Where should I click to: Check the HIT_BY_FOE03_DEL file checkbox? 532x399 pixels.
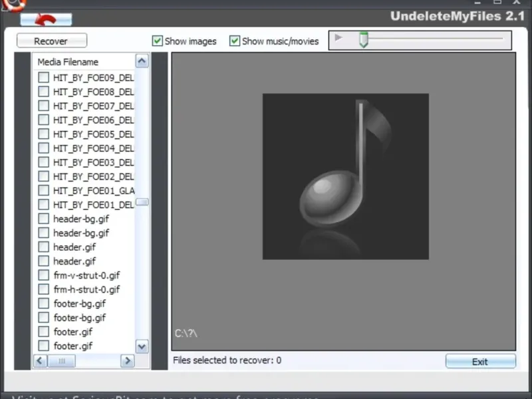[43, 162]
